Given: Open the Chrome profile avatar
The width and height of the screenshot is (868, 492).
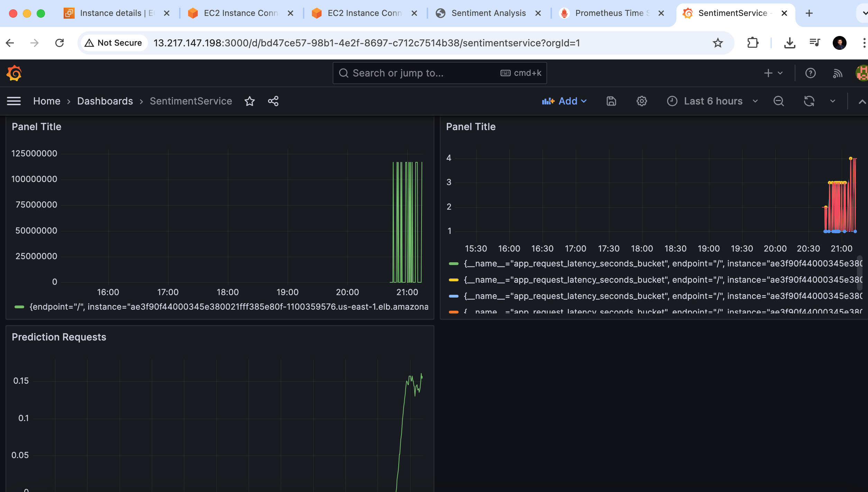Looking at the screenshot, I should 840,43.
